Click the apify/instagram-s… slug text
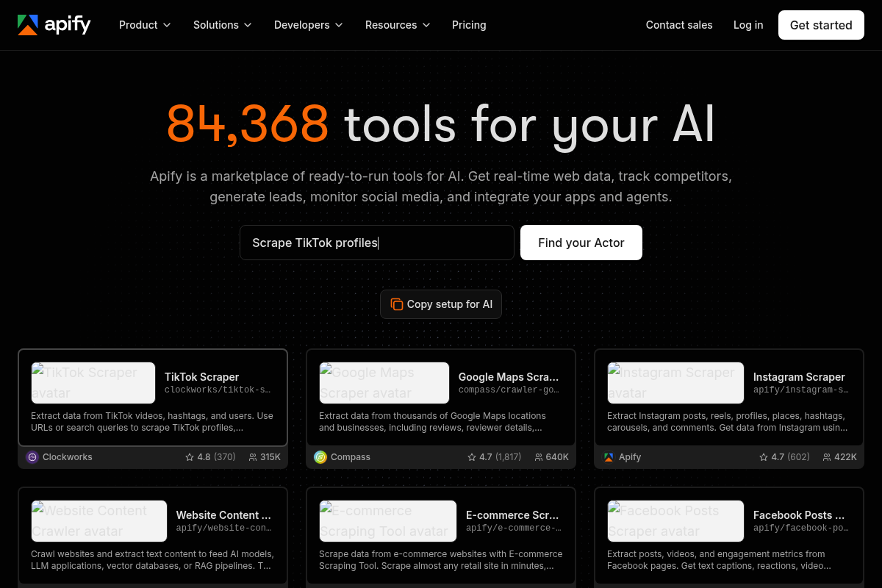The image size is (882, 588). click(x=801, y=390)
